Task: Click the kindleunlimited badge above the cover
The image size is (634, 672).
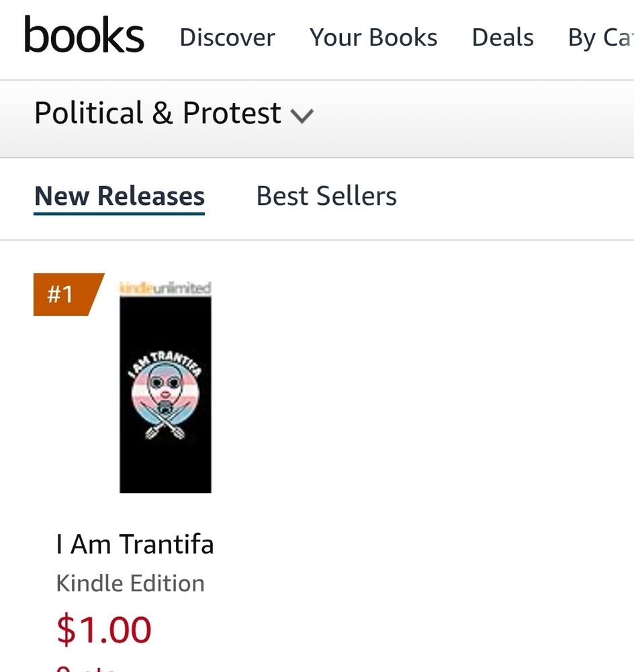Action: 165,288
